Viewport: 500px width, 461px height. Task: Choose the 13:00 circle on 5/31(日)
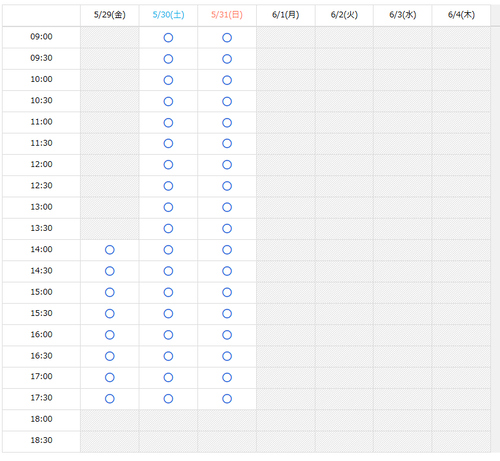[x=227, y=207]
